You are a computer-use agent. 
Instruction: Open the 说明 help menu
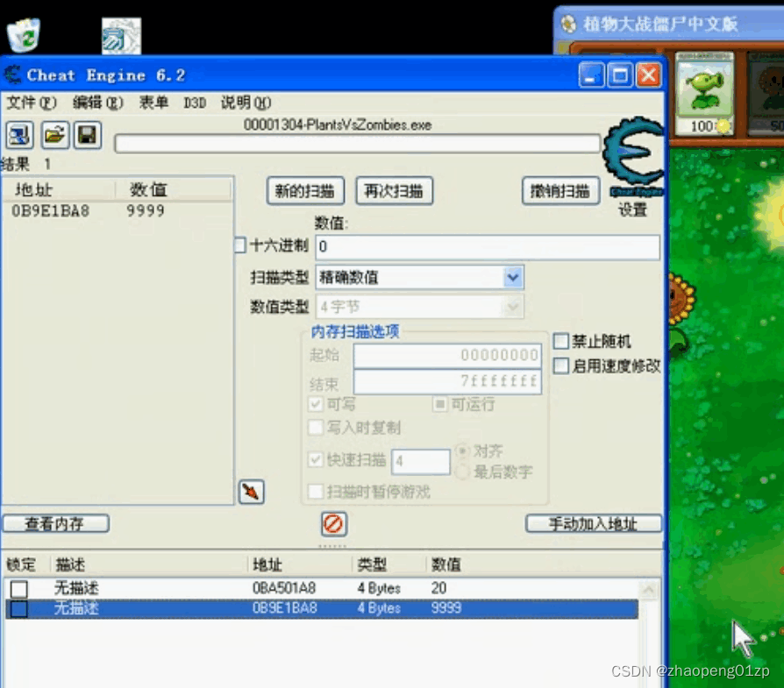[x=246, y=103]
